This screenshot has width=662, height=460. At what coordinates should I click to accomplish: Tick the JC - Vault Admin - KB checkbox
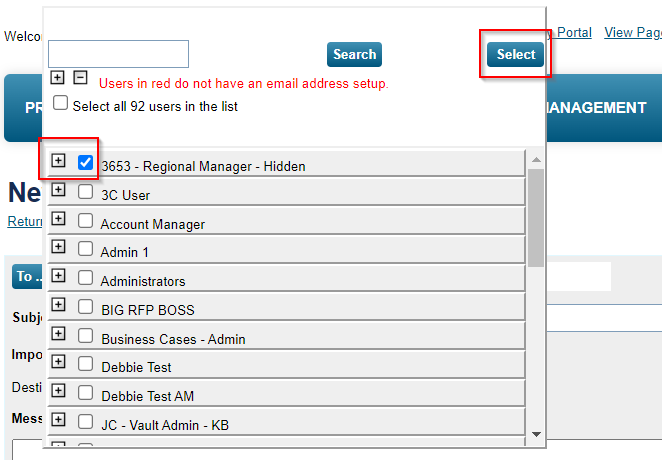[86, 421]
